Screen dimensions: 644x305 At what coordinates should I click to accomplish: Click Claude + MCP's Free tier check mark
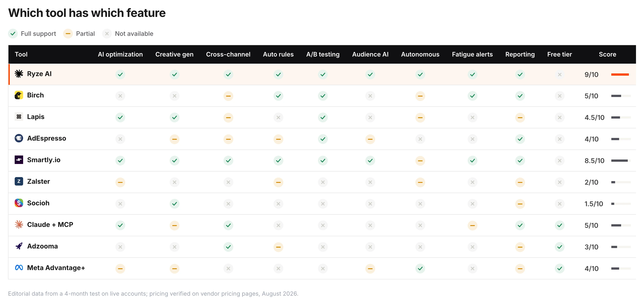[x=559, y=226]
